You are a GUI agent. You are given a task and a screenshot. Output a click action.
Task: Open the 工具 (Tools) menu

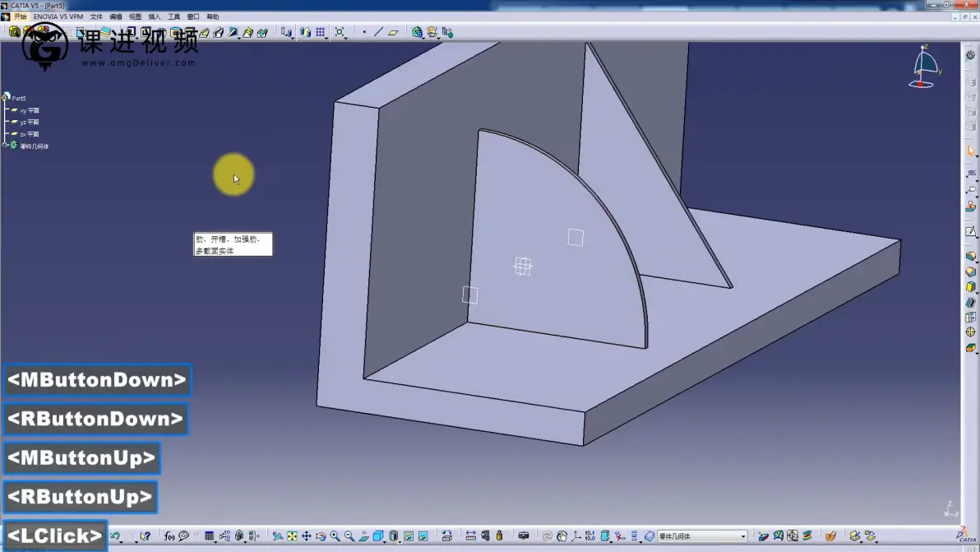coord(173,17)
